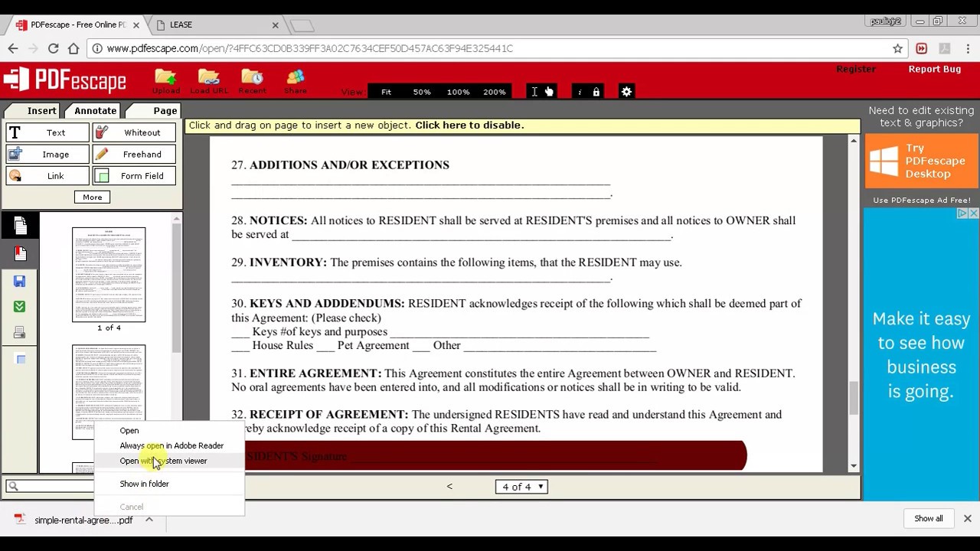The image size is (980, 551).
Task: Click the Recent documents icon
Action: [252, 80]
